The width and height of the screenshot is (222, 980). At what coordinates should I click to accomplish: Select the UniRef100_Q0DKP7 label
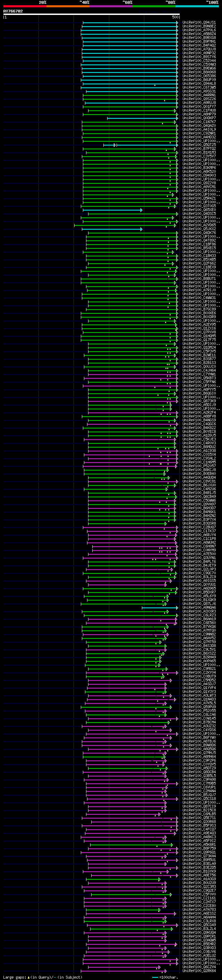coord(199,118)
